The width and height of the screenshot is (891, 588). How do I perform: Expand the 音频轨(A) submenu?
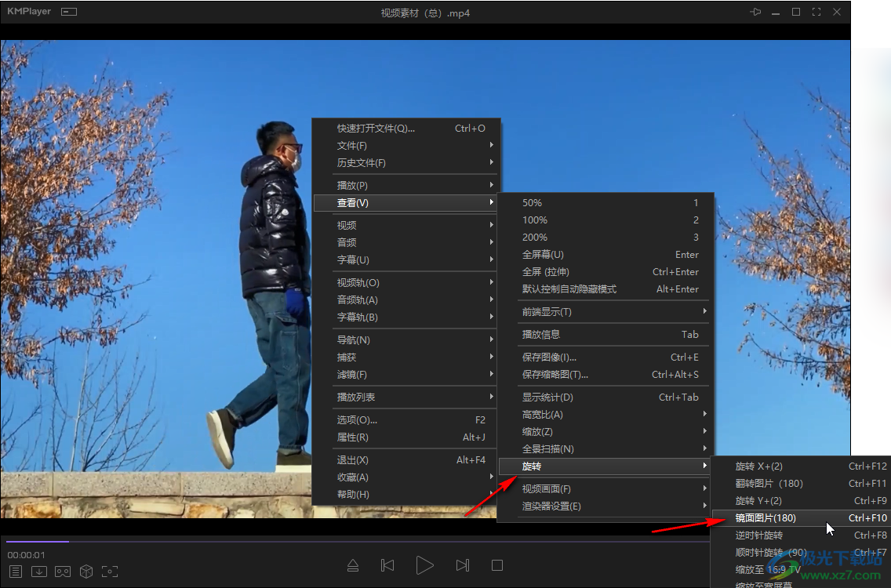tap(405, 300)
